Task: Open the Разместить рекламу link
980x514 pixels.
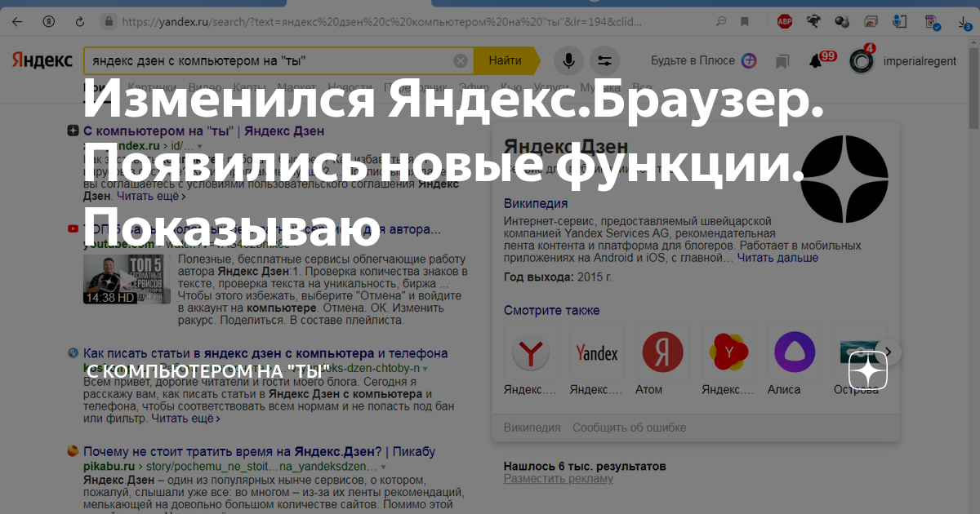Action: click(x=558, y=479)
